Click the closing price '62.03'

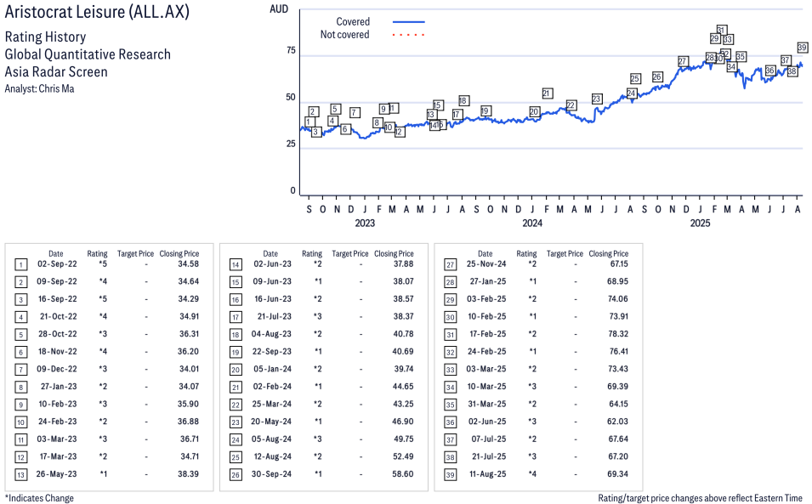618,422
